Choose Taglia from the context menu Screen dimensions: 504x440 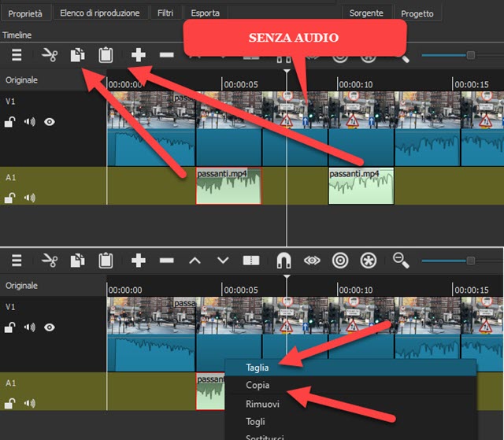pyautogui.click(x=350, y=368)
